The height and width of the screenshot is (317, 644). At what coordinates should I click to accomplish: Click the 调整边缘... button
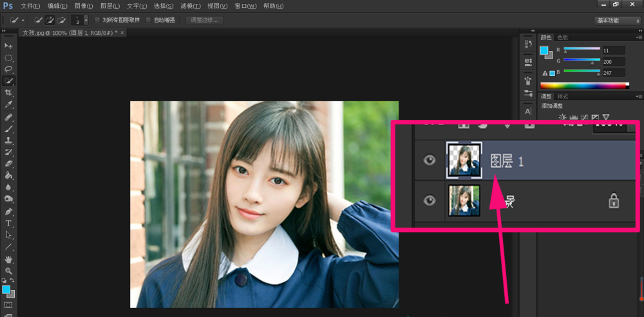click(x=205, y=20)
